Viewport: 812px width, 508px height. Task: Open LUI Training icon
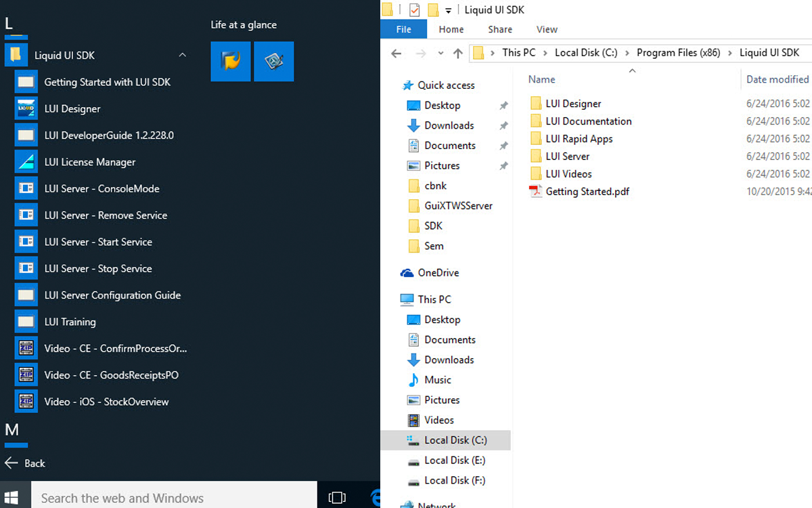point(26,322)
